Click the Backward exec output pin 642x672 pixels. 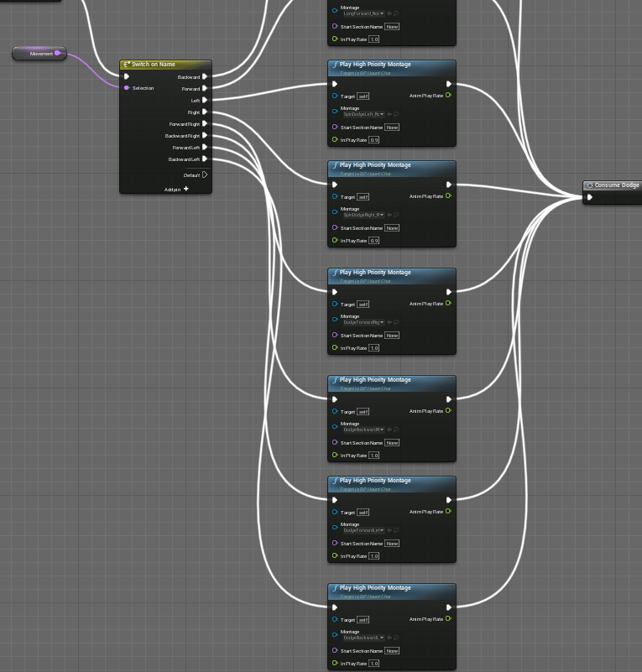(x=205, y=76)
